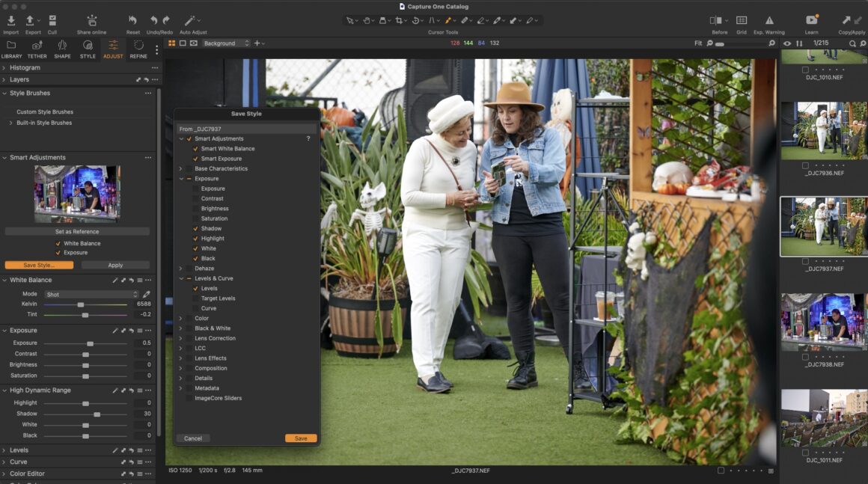The image size is (868, 484).
Task: Select the Crop cursor tool
Action: [x=399, y=20]
